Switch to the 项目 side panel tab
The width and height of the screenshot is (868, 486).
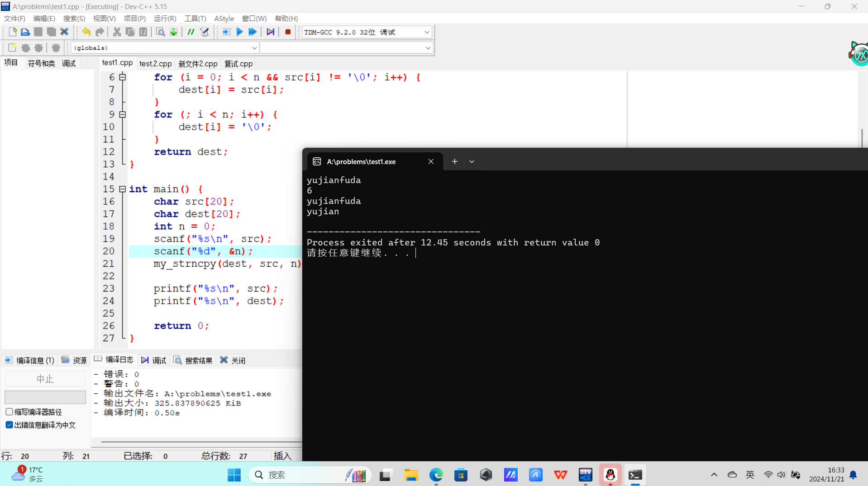click(x=11, y=63)
